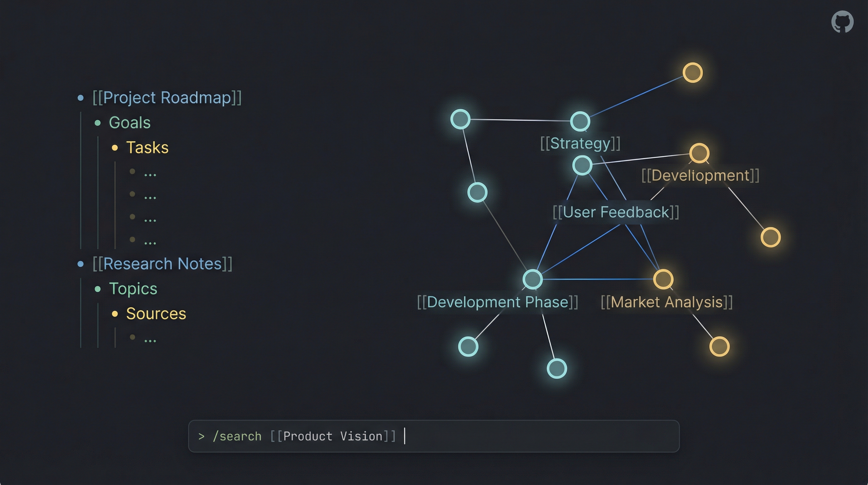Click the teal node below Development Phase
Viewport: 868px width, 485px height.
[x=558, y=368]
